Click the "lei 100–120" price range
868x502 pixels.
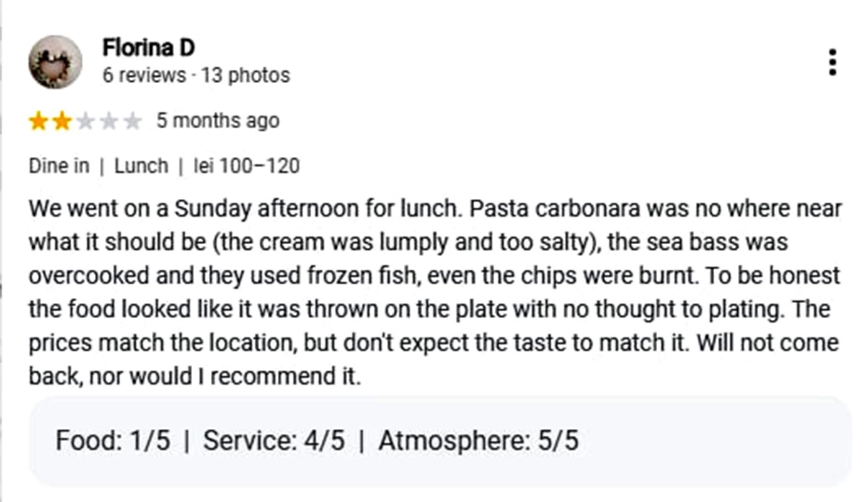pos(247,166)
